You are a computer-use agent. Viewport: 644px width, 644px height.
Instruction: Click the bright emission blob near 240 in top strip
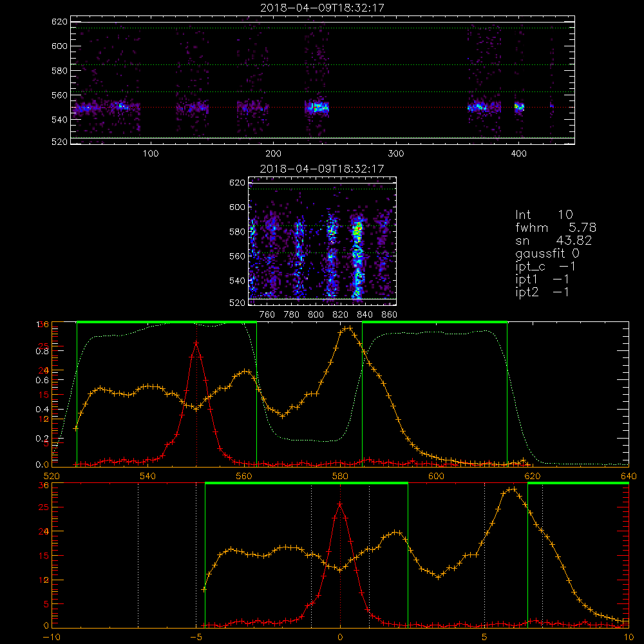click(317, 108)
